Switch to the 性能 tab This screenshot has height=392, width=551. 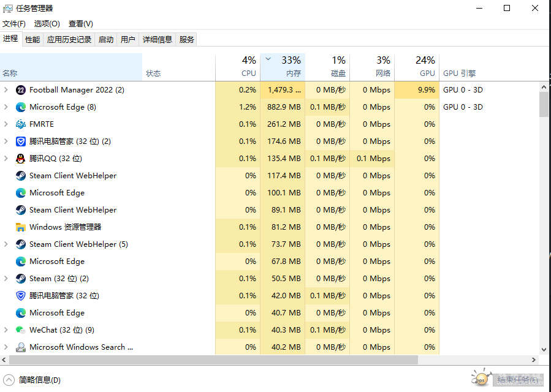pyautogui.click(x=32, y=40)
